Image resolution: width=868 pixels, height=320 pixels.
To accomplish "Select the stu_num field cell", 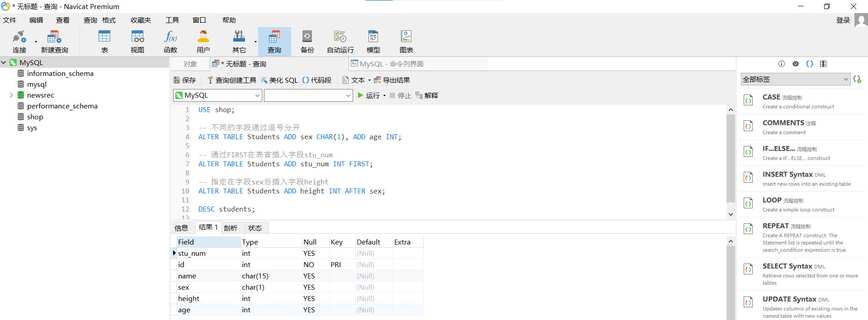I will pyautogui.click(x=208, y=254).
